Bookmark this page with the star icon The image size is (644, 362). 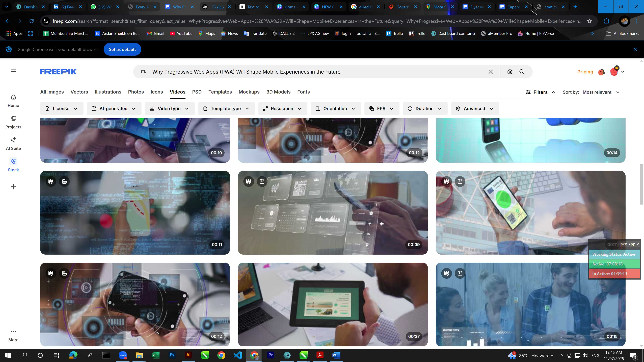pos(589,21)
